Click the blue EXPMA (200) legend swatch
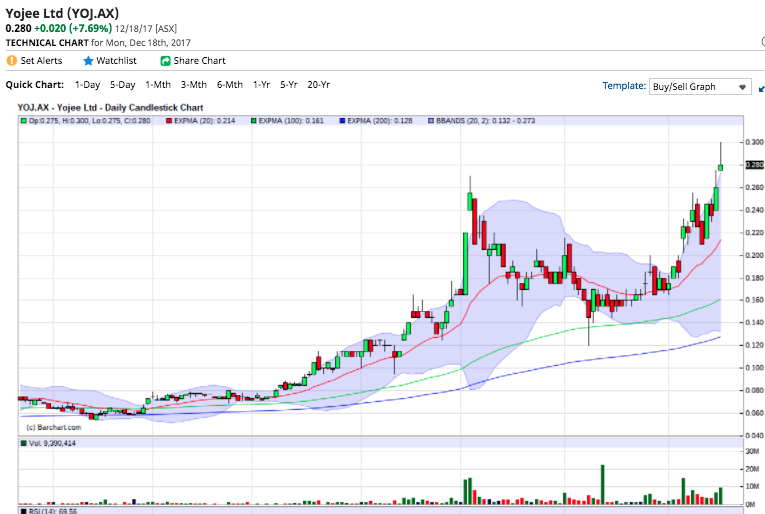Image resolution: width=765 pixels, height=514 pixels. [342, 120]
